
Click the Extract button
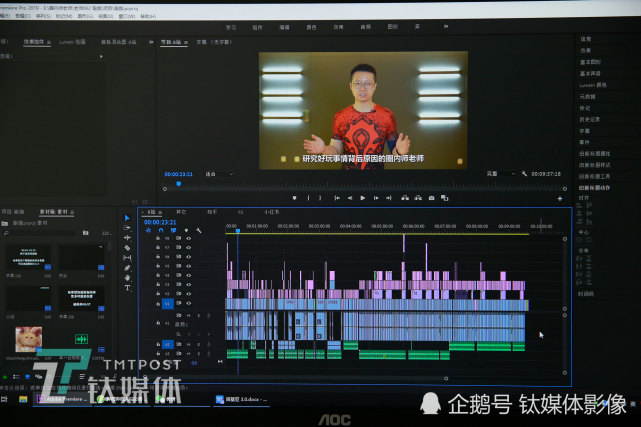coord(418,198)
